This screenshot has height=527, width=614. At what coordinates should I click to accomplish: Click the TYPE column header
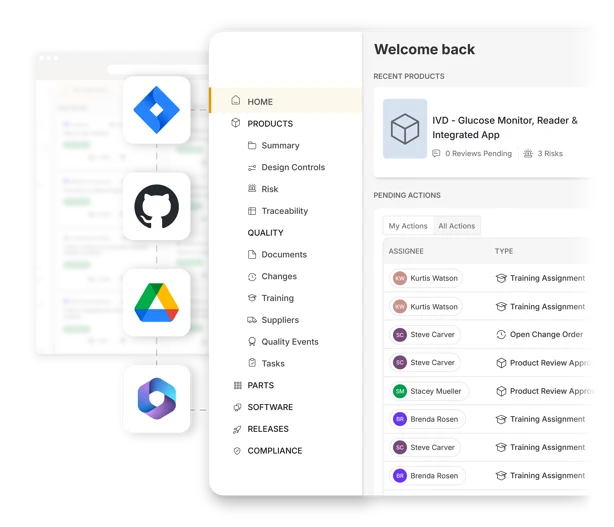[504, 251]
